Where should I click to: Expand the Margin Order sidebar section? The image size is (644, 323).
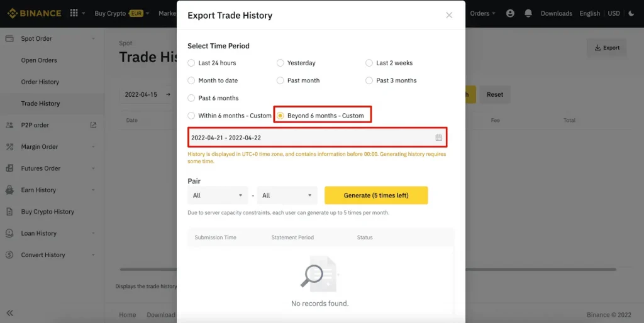coord(40,147)
